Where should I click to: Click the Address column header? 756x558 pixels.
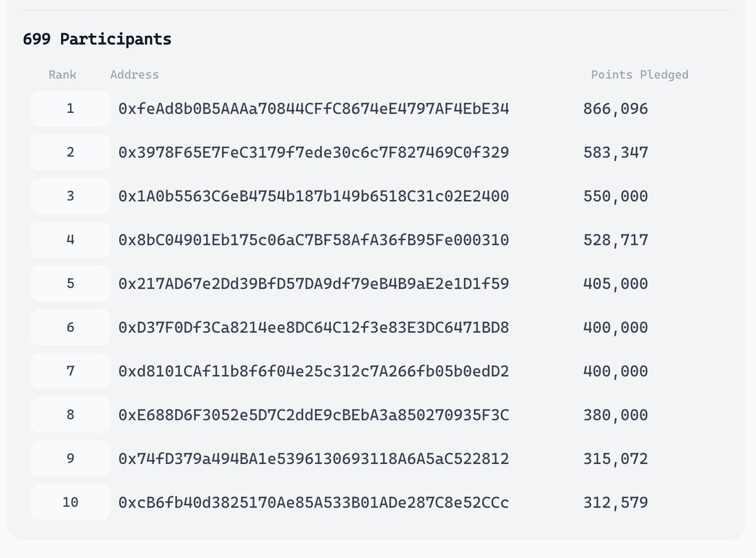(134, 74)
